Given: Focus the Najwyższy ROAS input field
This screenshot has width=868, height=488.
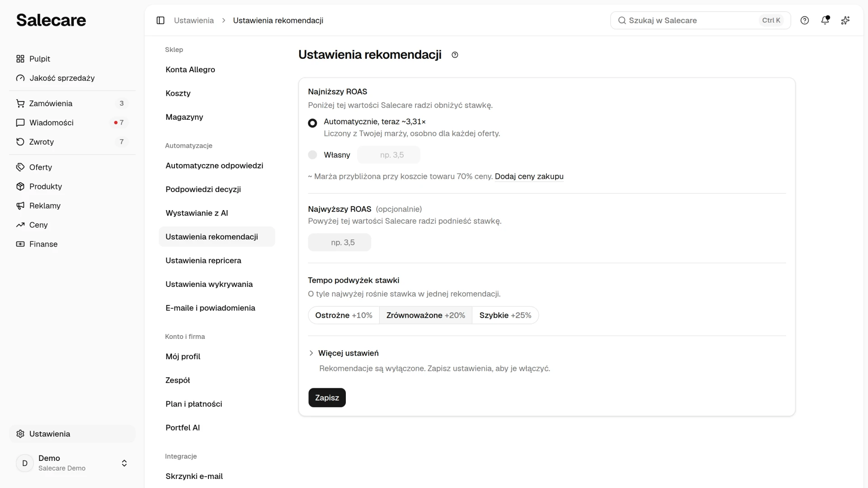Looking at the screenshot, I should tap(340, 243).
